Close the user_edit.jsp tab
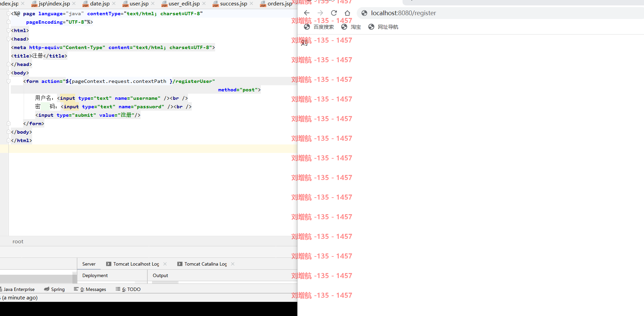 coord(204,3)
